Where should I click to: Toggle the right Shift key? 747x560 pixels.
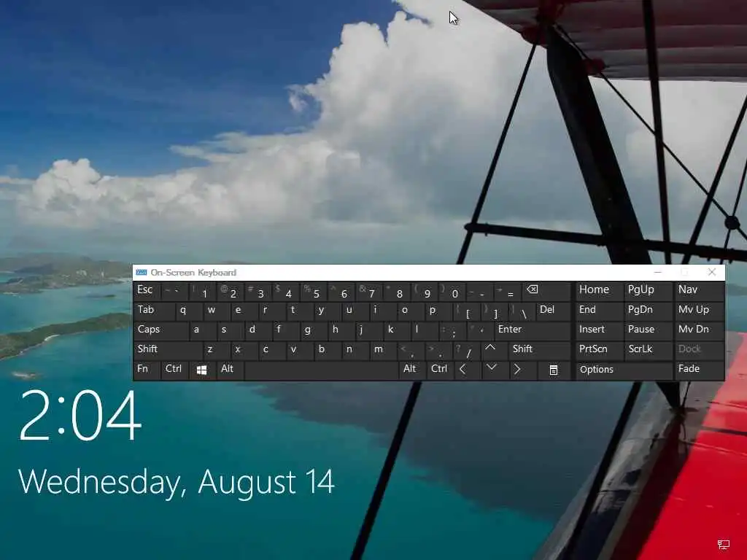pos(539,350)
